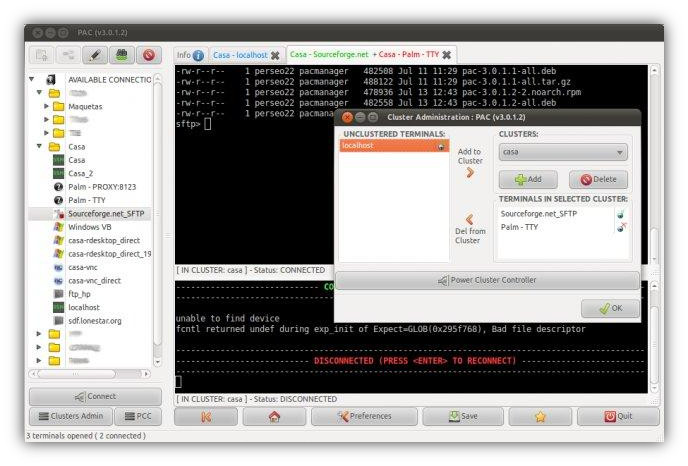Click the greyed-out nodes icon left of the pencil

pos(68,55)
